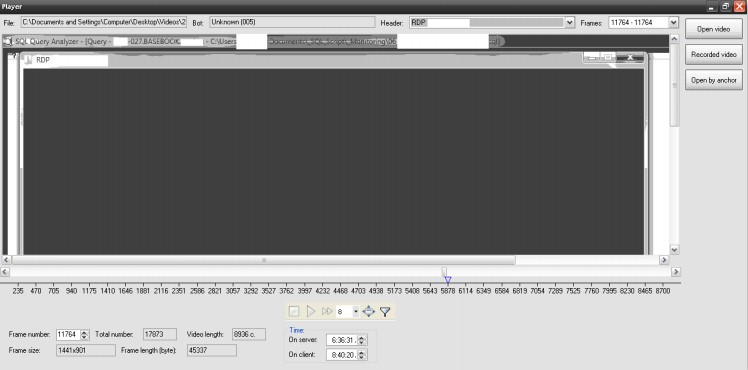Open the Frames range dropdown

coord(673,22)
